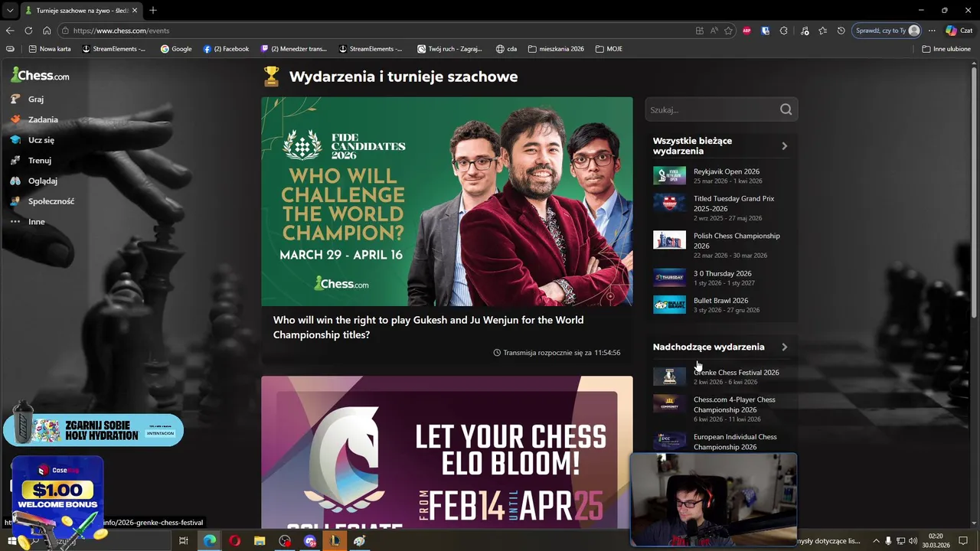Open the Copilot Czat button

pyautogui.click(x=959, y=31)
